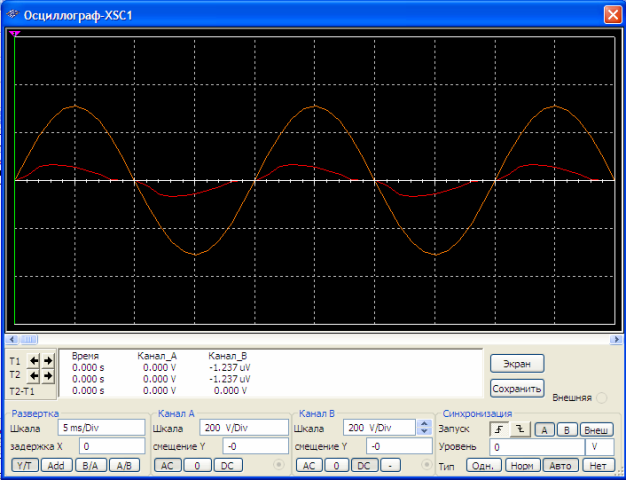Click the Время column header
The width and height of the screenshot is (626, 480).
(85, 356)
